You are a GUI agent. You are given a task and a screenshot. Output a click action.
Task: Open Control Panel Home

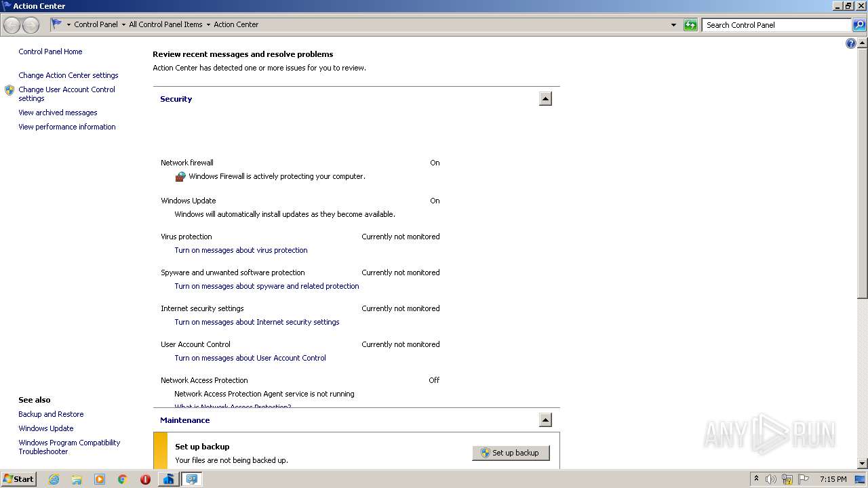50,52
